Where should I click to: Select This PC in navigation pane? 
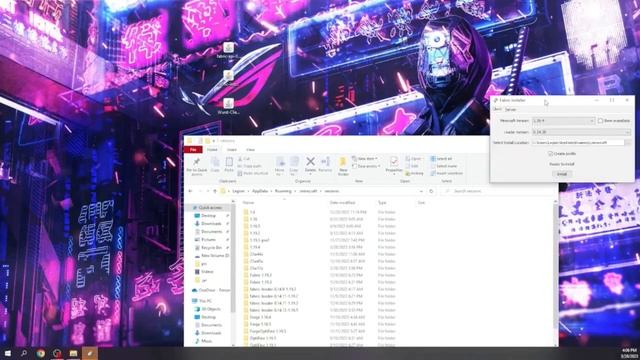point(202,301)
